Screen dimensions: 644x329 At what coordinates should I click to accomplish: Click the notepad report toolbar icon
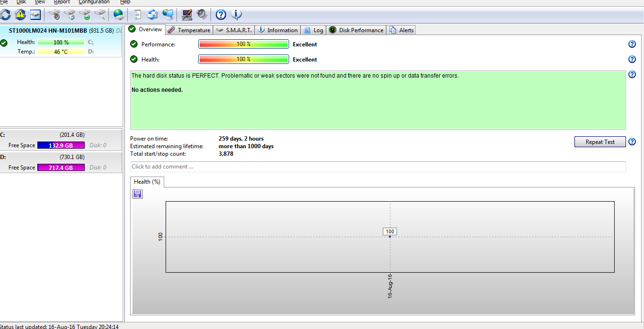click(138, 15)
